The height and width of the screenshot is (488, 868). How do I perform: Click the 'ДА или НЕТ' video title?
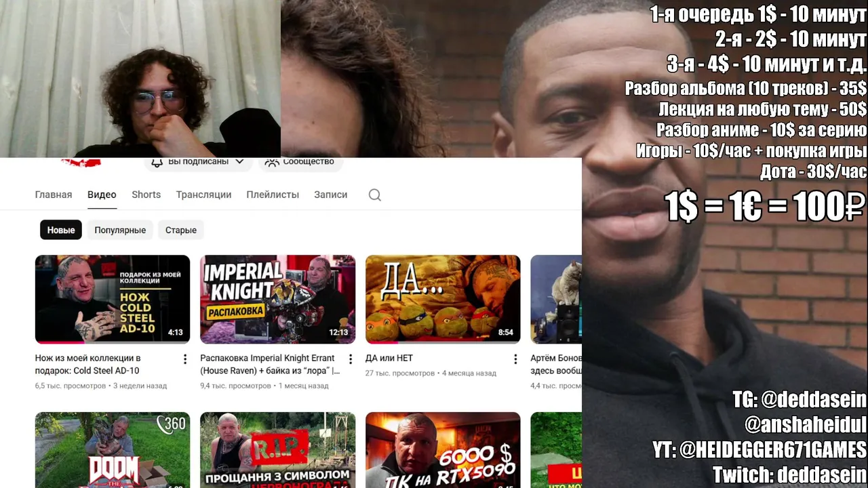point(389,358)
